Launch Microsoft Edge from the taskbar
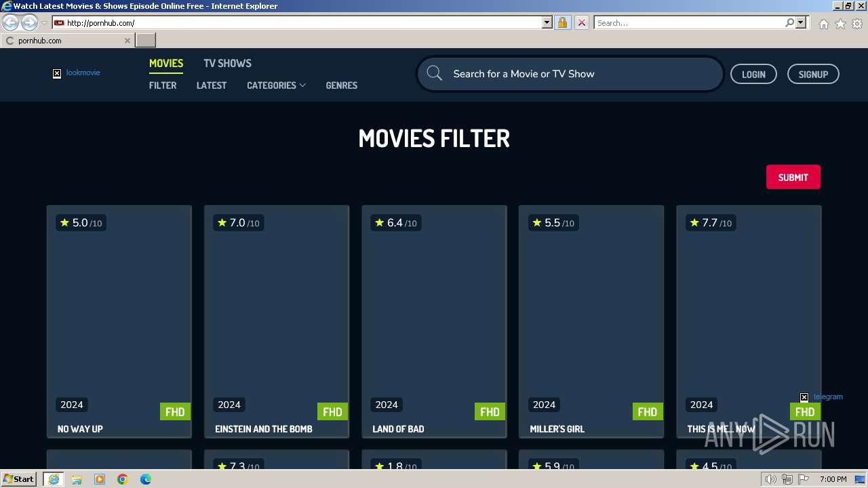The width and height of the screenshot is (868, 488). tap(146, 479)
